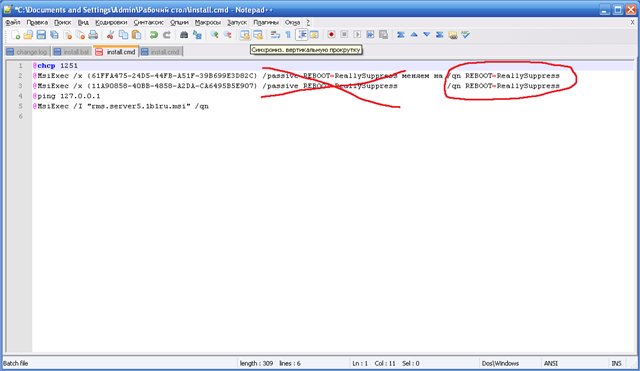Viewport: 640px width, 371px height.
Task: Click the blue down-arrow toolbar icon
Action: tap(427, 35)
